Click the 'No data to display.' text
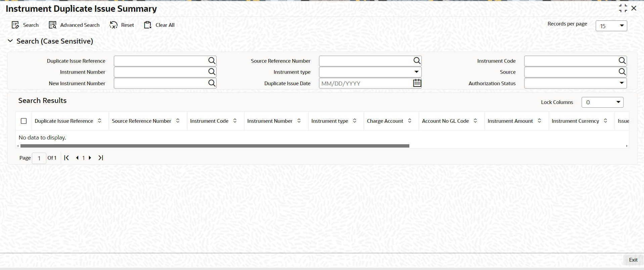 42,138
